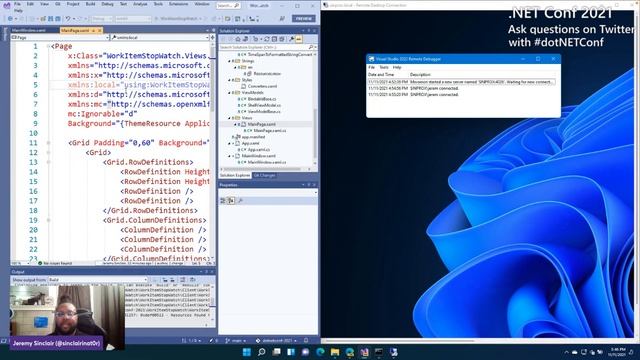Click Collapse All icon in Solution Explorer

[274, 39]
